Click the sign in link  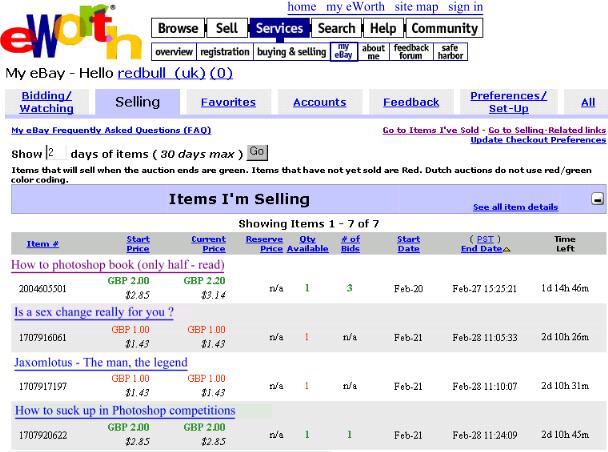point(465,7)
